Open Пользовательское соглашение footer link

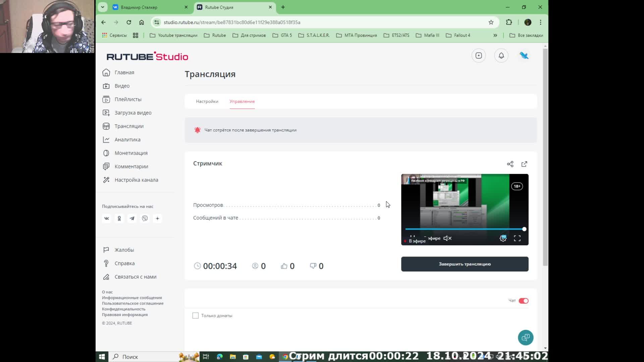coord(133,303)
